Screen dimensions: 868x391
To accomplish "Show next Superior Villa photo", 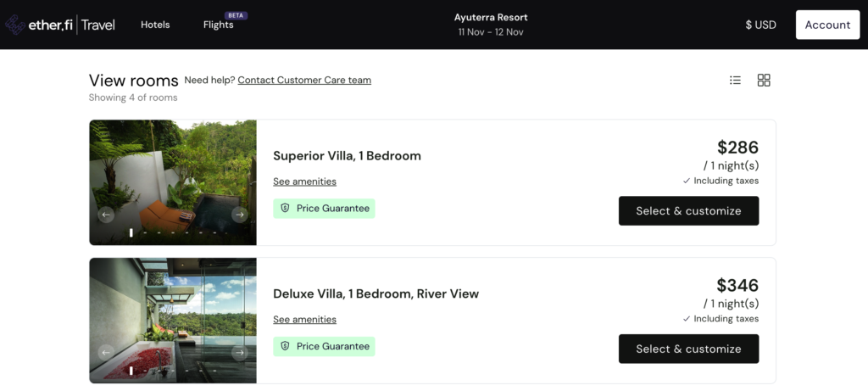I will coord(239,215).
